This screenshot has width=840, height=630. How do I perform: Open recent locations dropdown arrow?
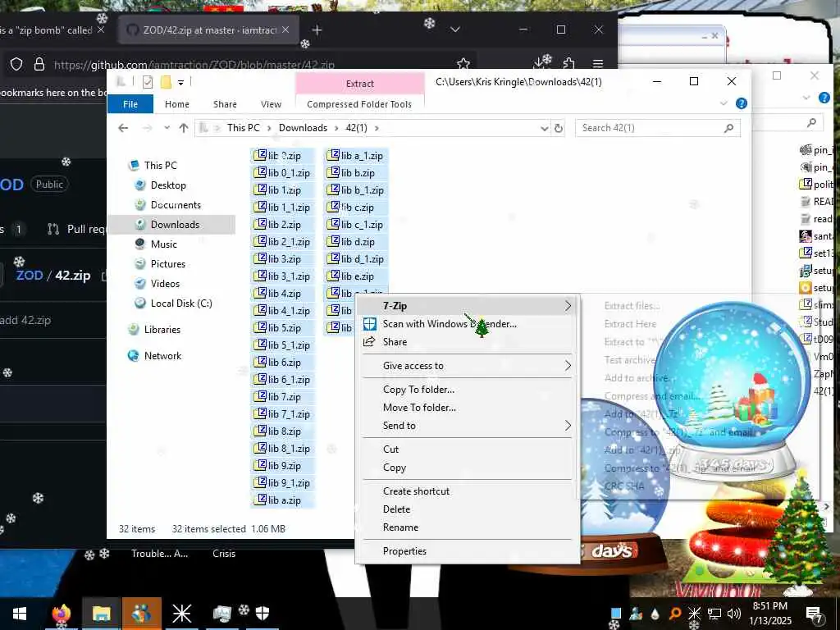167,128
